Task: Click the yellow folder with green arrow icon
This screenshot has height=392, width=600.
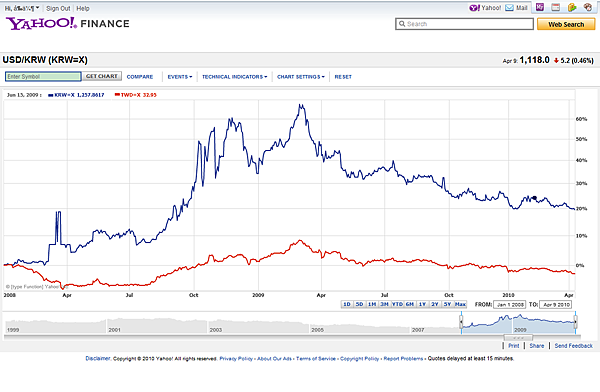Action: [x=572, y=7]
